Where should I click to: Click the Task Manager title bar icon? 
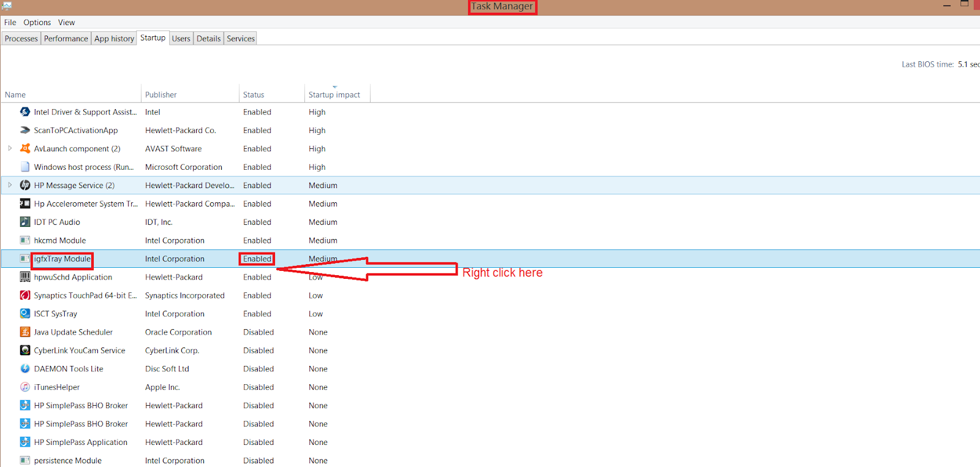pos(7,6)
